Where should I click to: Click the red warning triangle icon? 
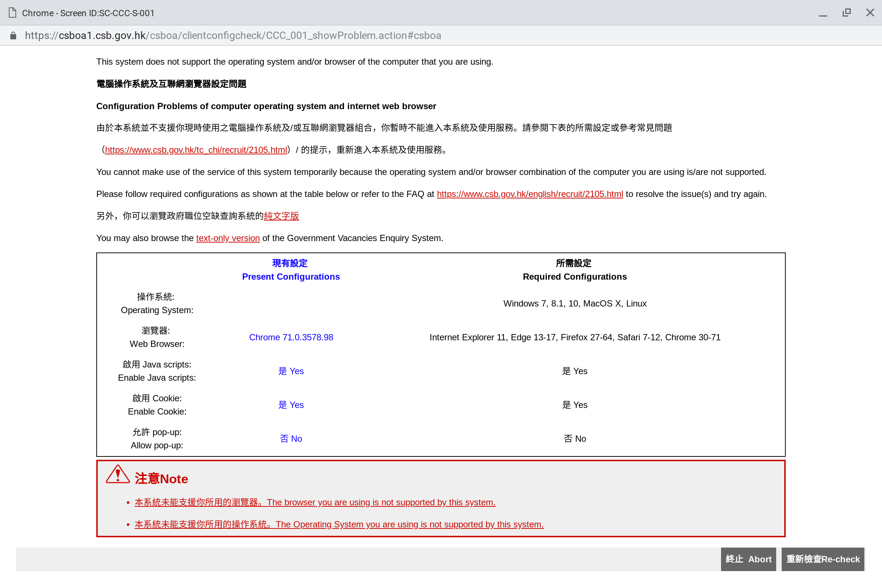[x=118, y=474]
